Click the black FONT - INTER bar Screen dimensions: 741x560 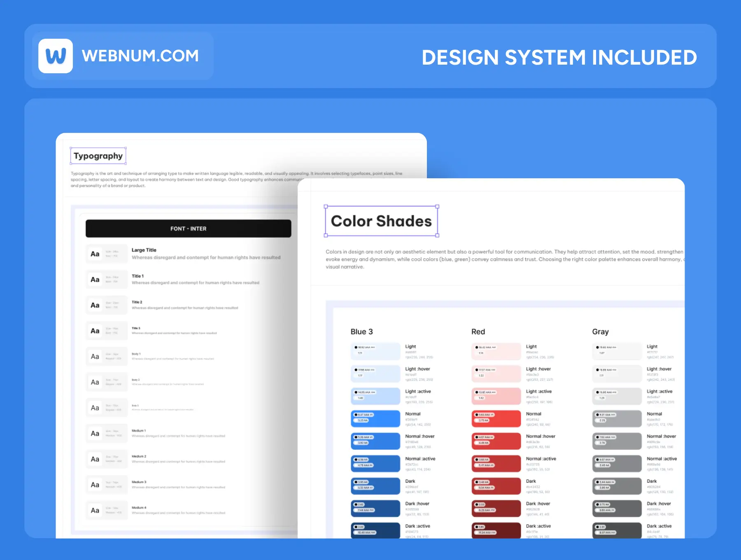[x=188, y=229]
